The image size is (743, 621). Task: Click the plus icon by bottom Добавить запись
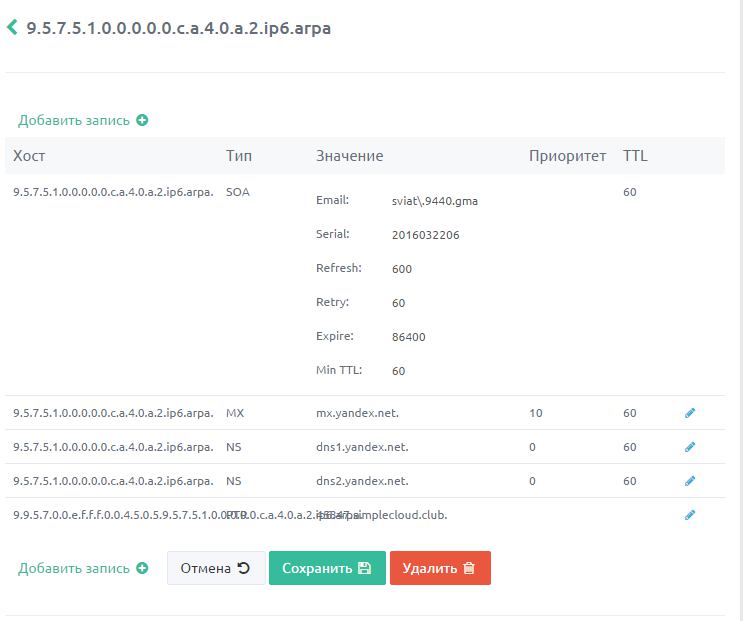142,568
